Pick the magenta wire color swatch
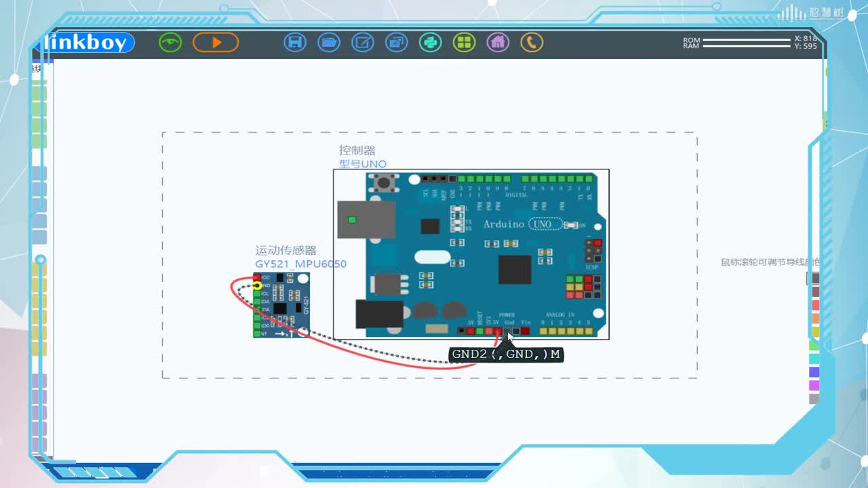The width and height of the screenshot is (868, 488). (x=814, y=386)
